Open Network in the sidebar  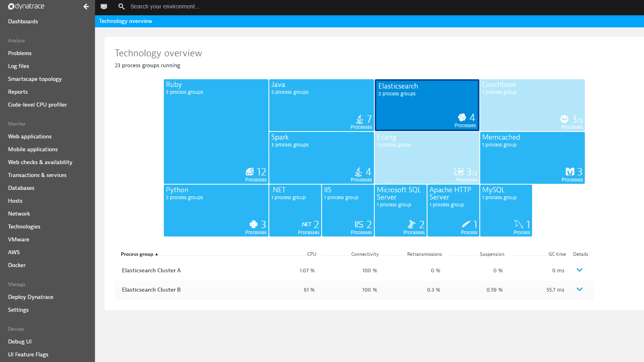(x=19, y=214)
